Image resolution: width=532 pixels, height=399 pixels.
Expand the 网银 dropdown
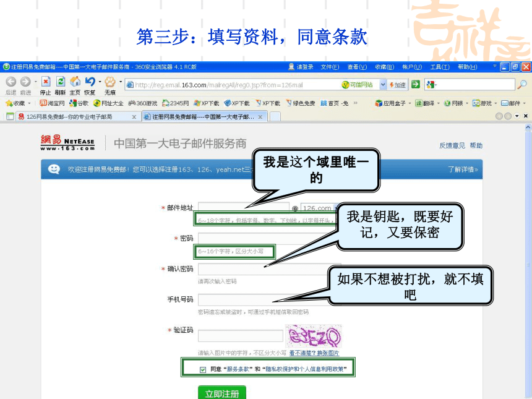pos(467,103)
